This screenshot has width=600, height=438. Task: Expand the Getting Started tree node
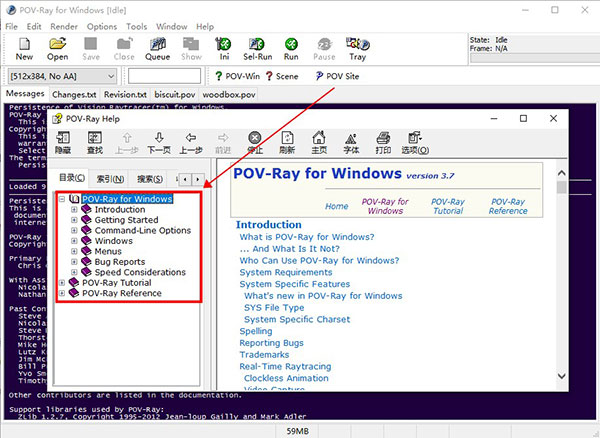(x=74, y=220)
